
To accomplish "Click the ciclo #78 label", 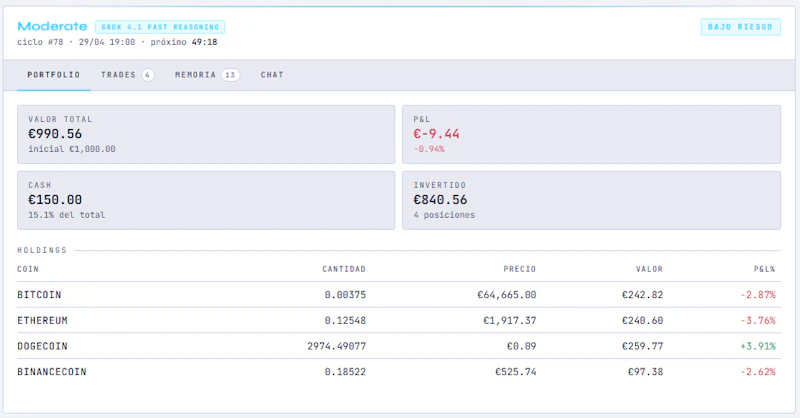I will click(40, 42).
